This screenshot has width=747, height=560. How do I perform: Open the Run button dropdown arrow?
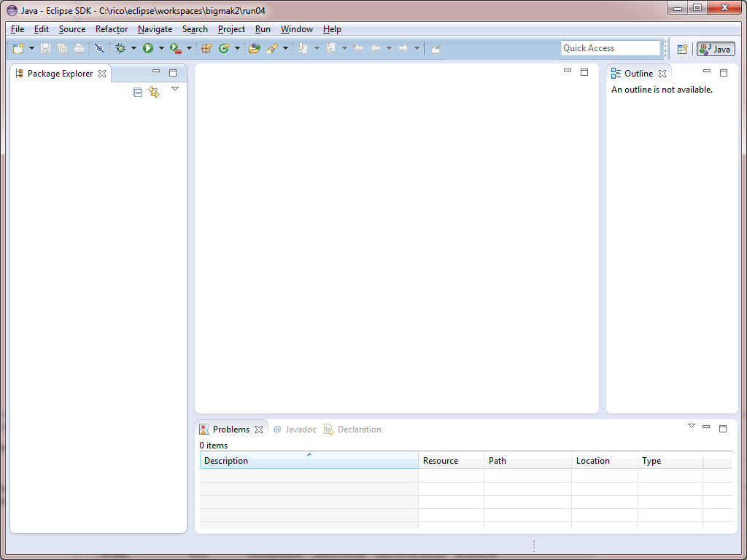(x=161, y=48)
